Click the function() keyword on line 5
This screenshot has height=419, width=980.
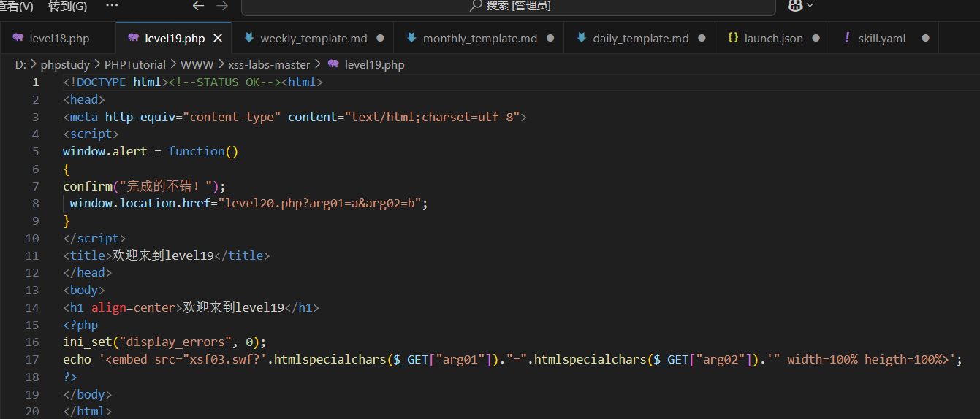203,151
